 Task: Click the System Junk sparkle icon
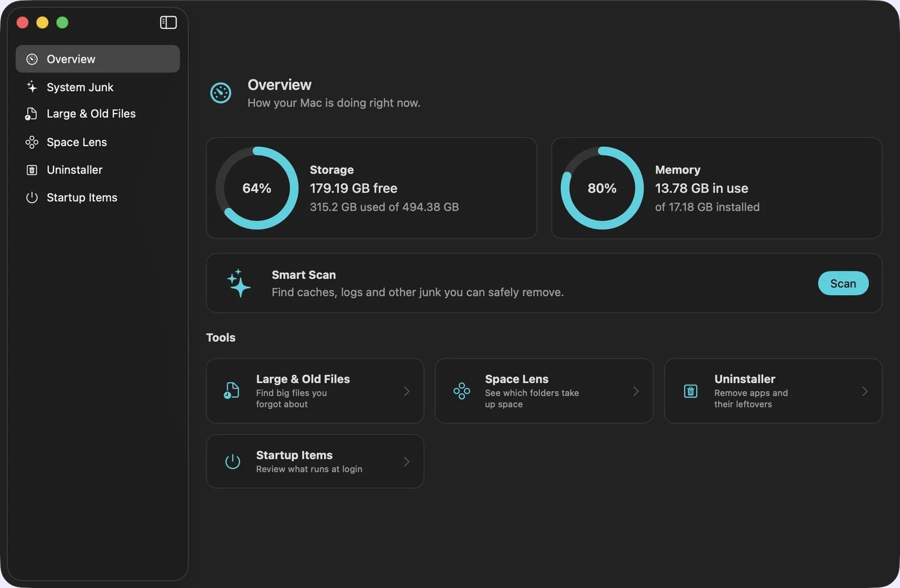[32, 87]
